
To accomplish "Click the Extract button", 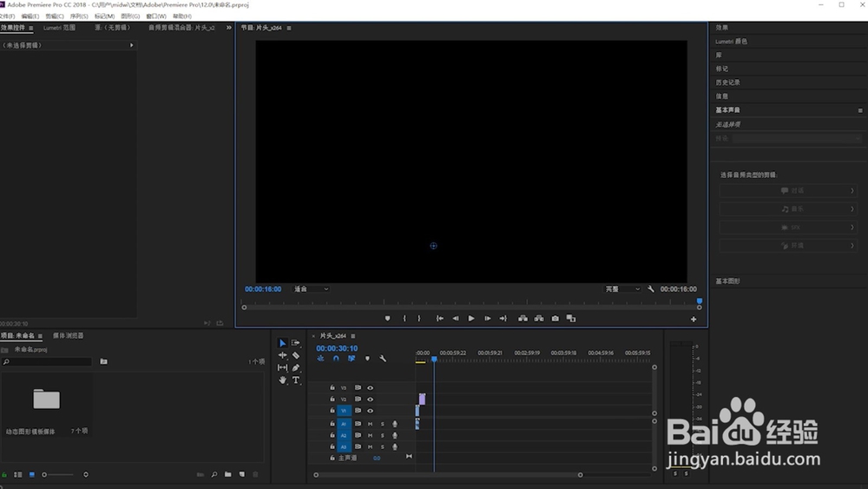I will 539,319.
